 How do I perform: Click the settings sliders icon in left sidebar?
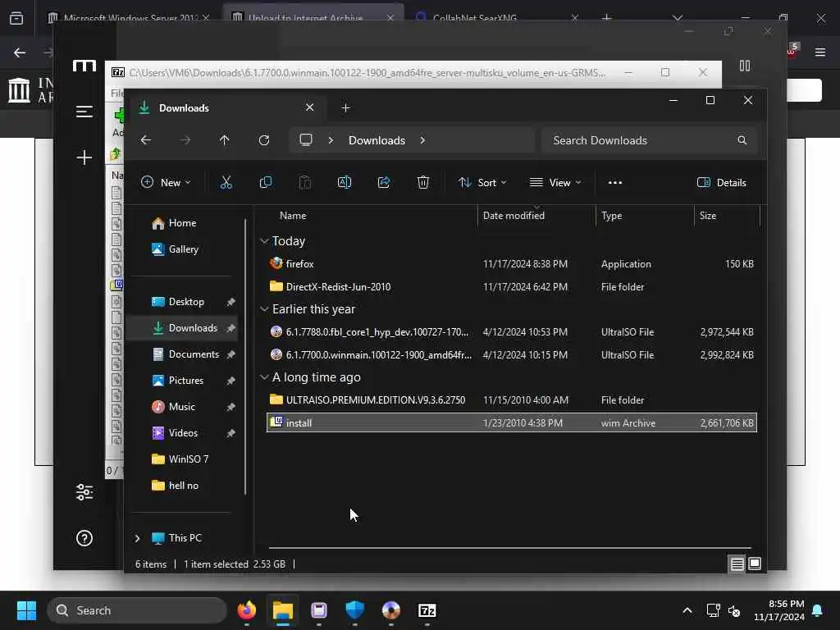click(84, 492)
